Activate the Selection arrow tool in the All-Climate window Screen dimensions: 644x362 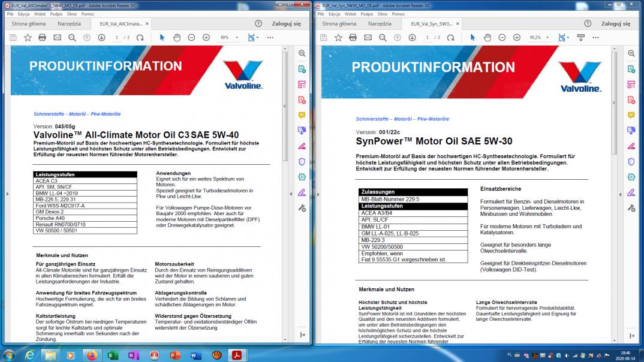click(162, 38)
